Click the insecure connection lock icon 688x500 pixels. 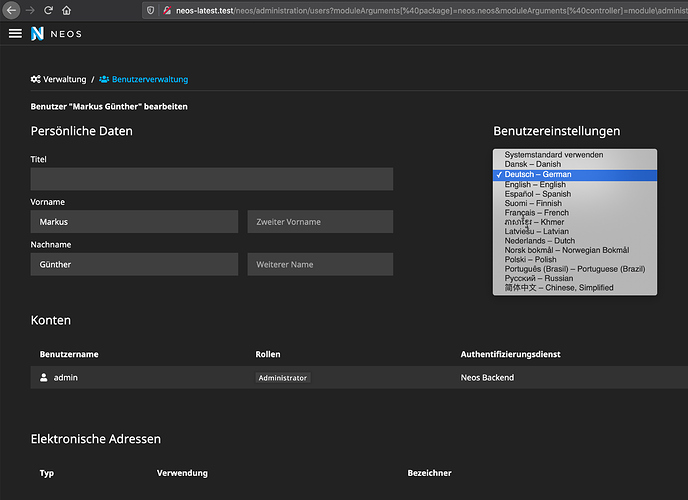(x=167, y=10)
